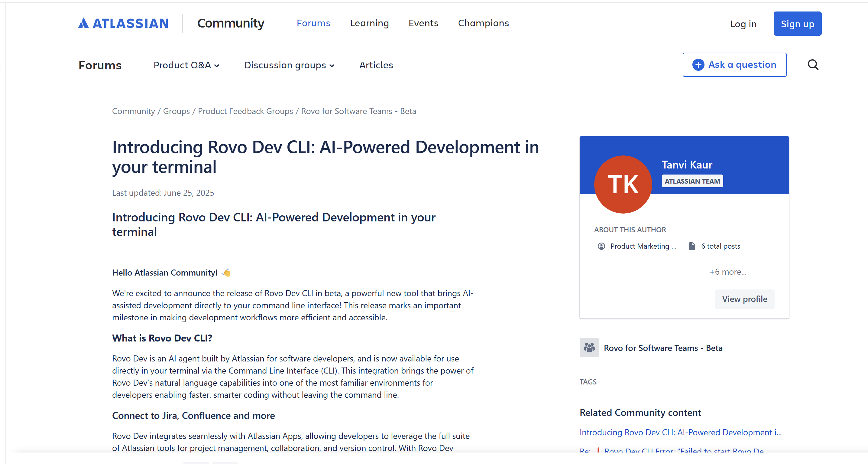The width and height of the screenshot is (868, 464).
Task: Click the Rovo for Software Teams group icon
Action: (x=589, y=347)
